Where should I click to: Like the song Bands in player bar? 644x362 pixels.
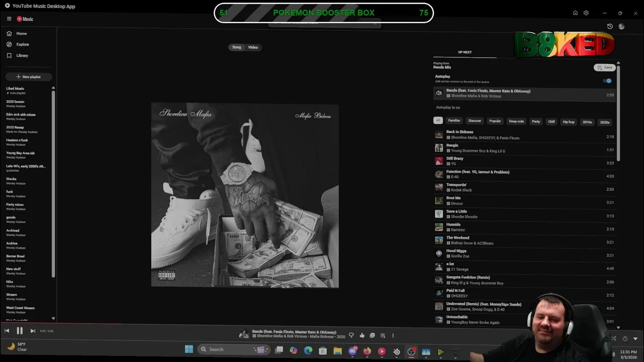362,335
